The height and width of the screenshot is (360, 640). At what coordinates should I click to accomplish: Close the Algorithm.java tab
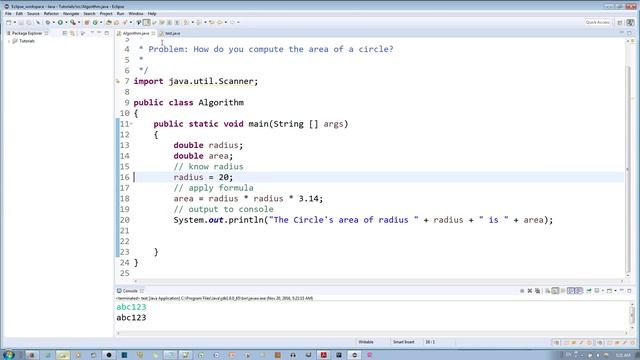[153, 33]
